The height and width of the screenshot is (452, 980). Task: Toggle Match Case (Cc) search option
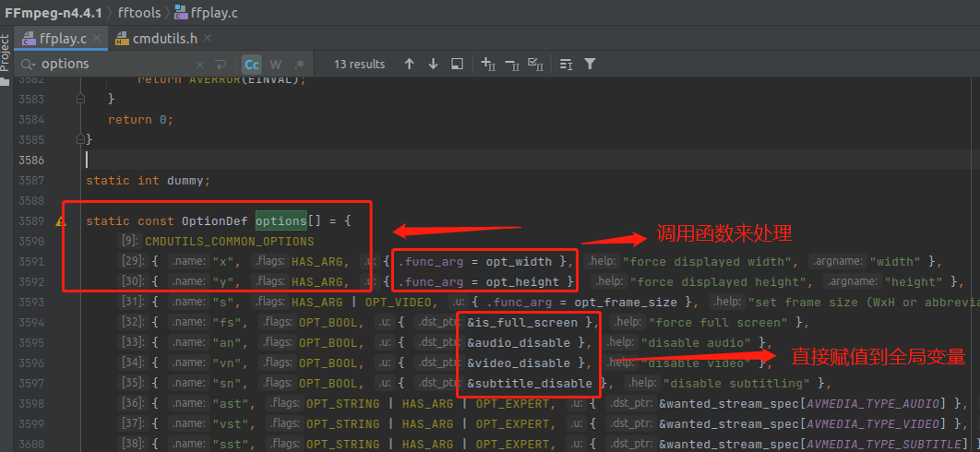point(251,65)
